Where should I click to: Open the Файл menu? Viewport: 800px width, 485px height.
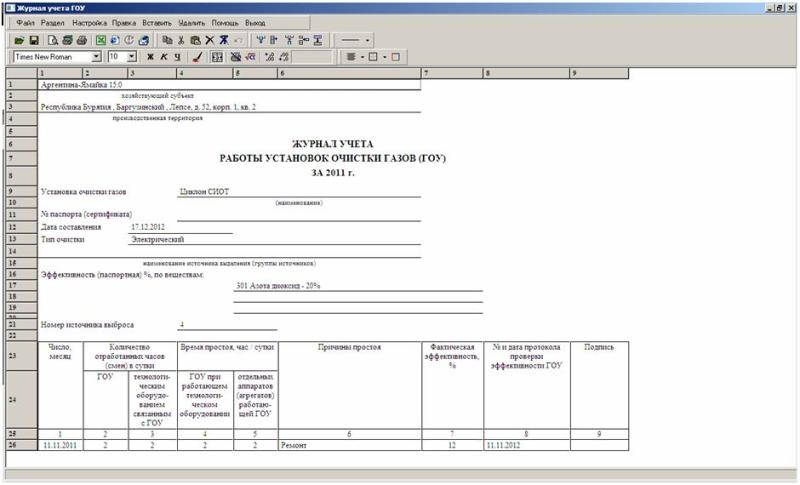(26, 22)
